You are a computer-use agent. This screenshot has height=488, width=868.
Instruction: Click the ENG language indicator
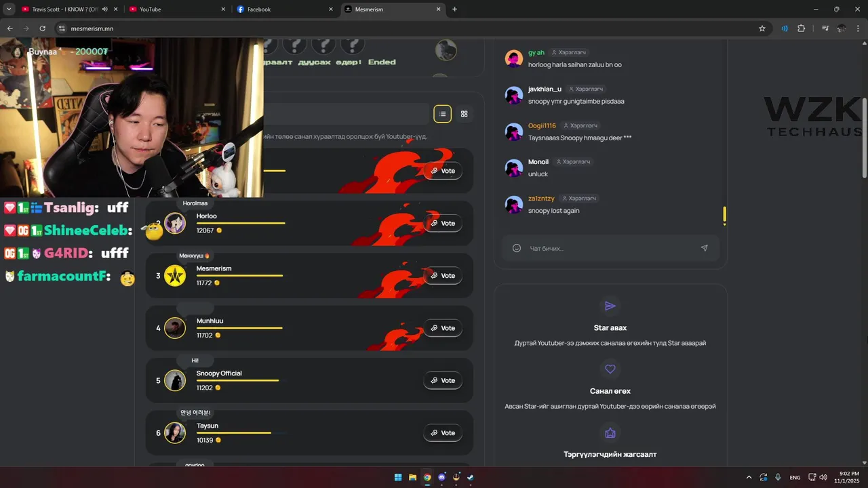(795, 477)
